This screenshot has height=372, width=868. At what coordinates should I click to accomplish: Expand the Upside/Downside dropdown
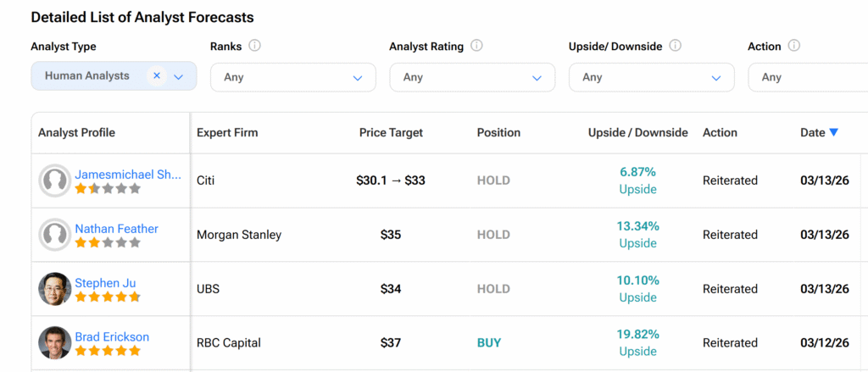(716, 77)
